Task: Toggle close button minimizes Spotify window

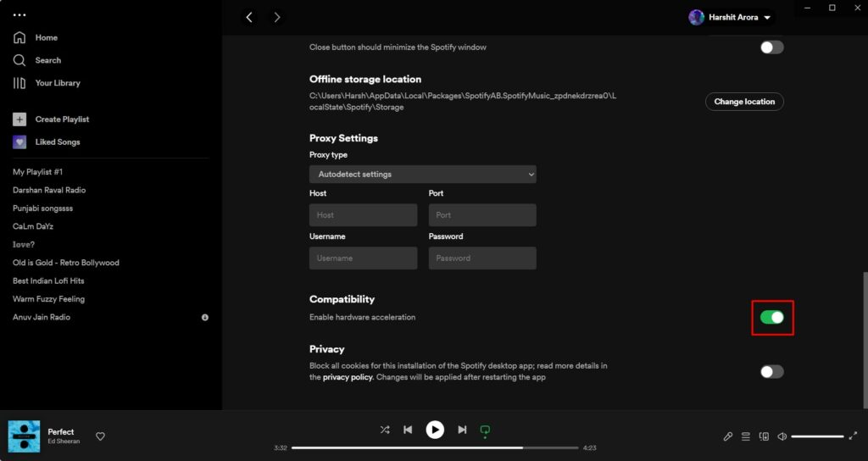Action: (x=771, y=47)
